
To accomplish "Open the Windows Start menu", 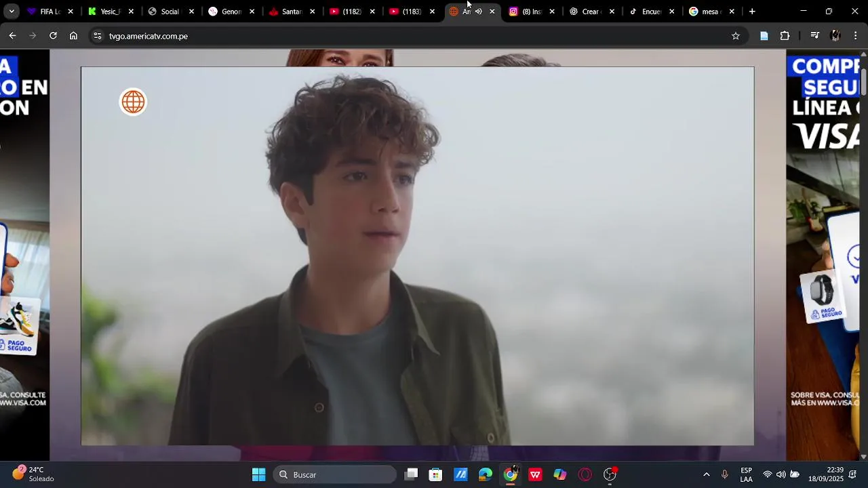I will (x=258, y=474).
